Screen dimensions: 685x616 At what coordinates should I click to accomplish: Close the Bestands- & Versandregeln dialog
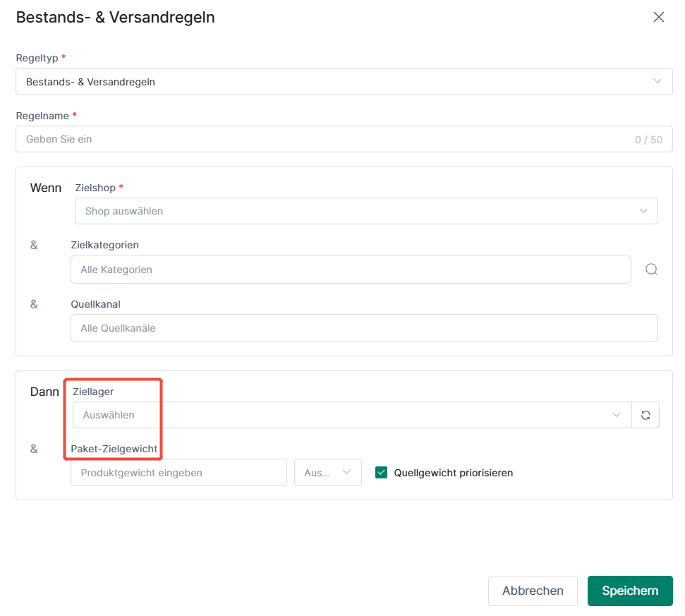click(x=658, y=17)
